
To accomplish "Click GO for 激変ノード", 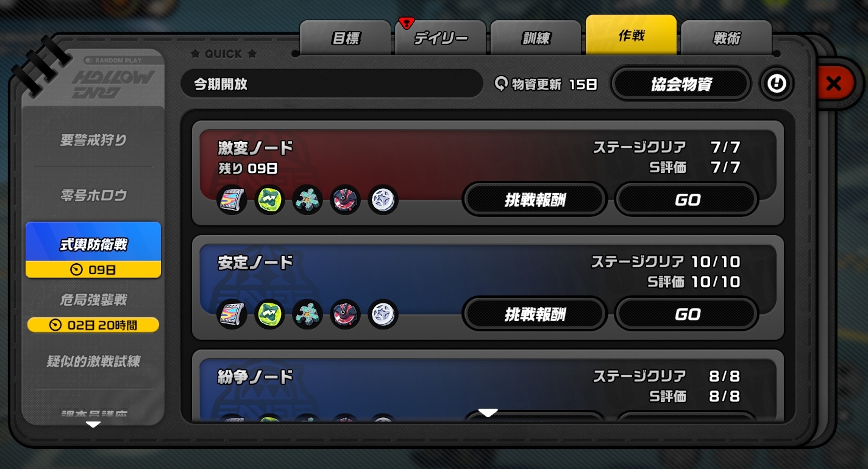I will point(687,200).
